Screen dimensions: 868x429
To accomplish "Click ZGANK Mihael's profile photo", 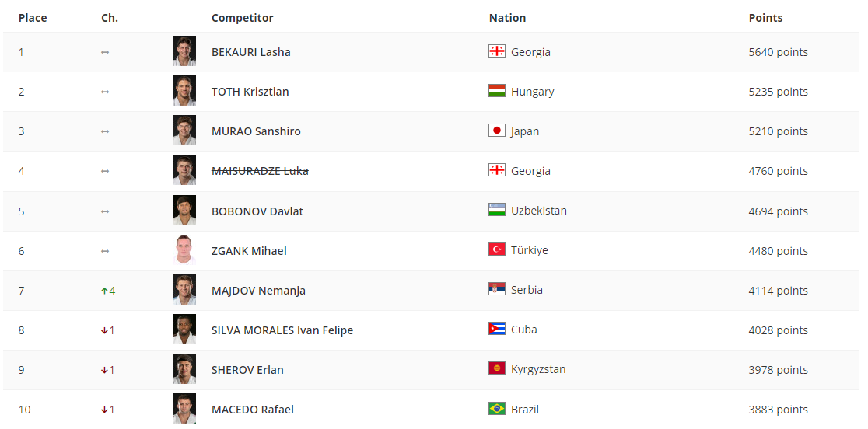I will (x=184, y=250).
